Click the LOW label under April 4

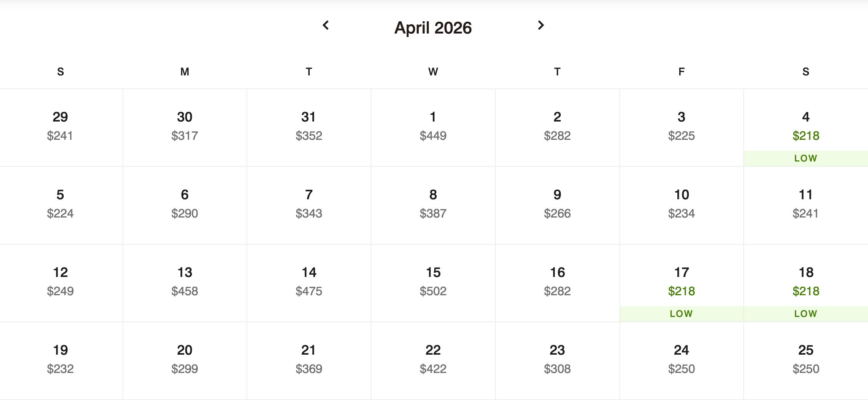pyautogui.click(x=805, y=158)
